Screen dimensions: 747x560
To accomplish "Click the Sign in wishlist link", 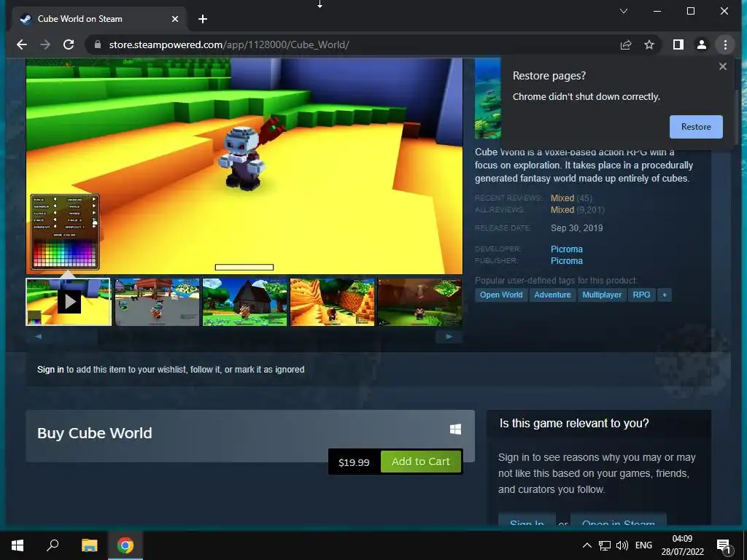I will tap(50, 370).
